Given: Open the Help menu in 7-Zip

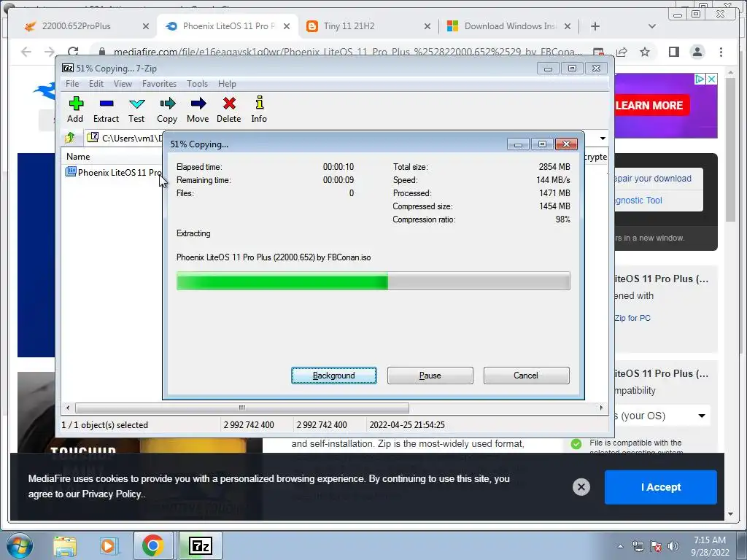Looking at the screenshot, I should pos(227,84).
